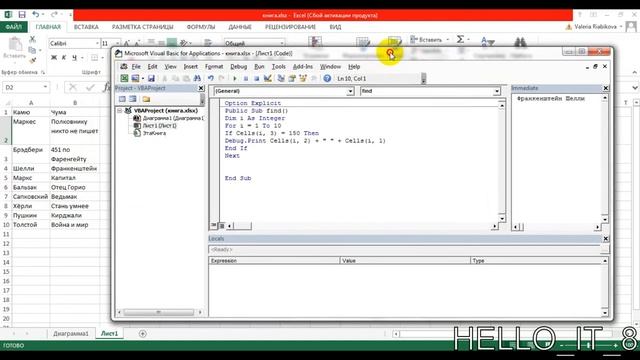Click the Value column header in Locals
Image resolution: width=640 pixels, height=360 pixels.
[405, 260]
